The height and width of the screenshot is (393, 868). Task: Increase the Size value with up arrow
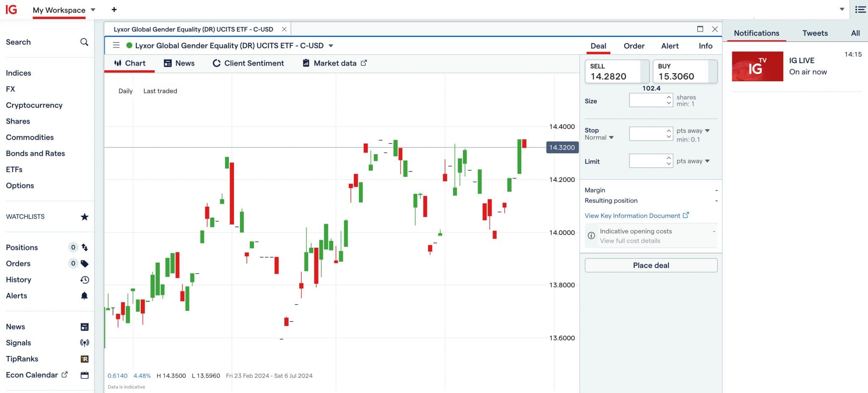coord(669,97)
